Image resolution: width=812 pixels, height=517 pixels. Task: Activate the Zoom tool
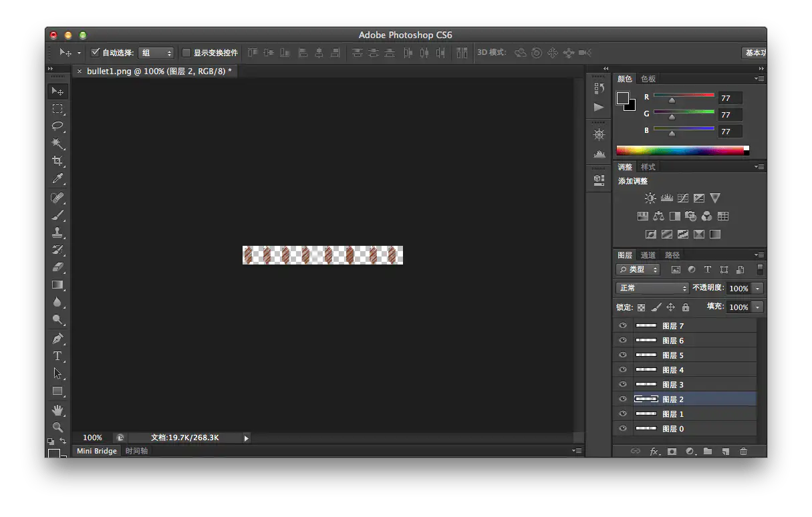tap(58, 427)
